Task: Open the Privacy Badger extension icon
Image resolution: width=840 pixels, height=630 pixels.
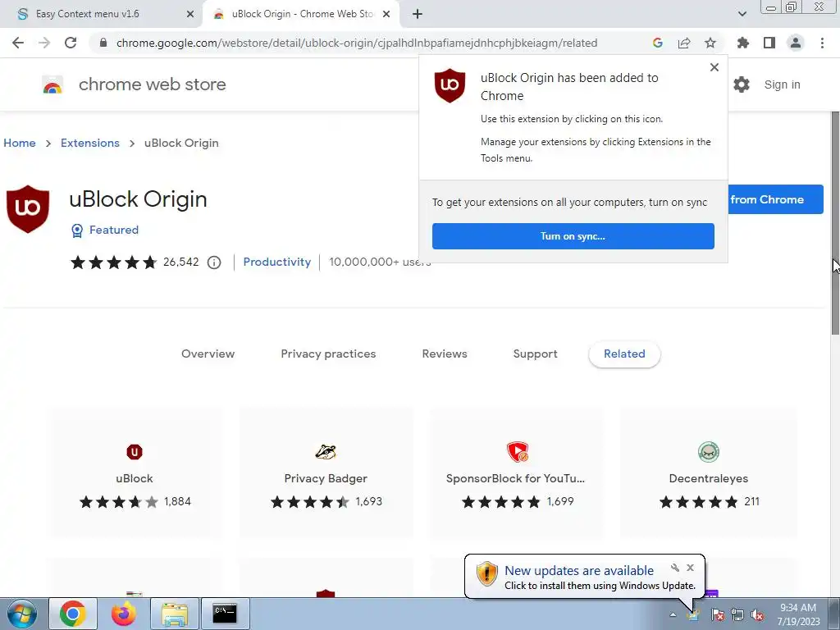Action: [325, 452]
